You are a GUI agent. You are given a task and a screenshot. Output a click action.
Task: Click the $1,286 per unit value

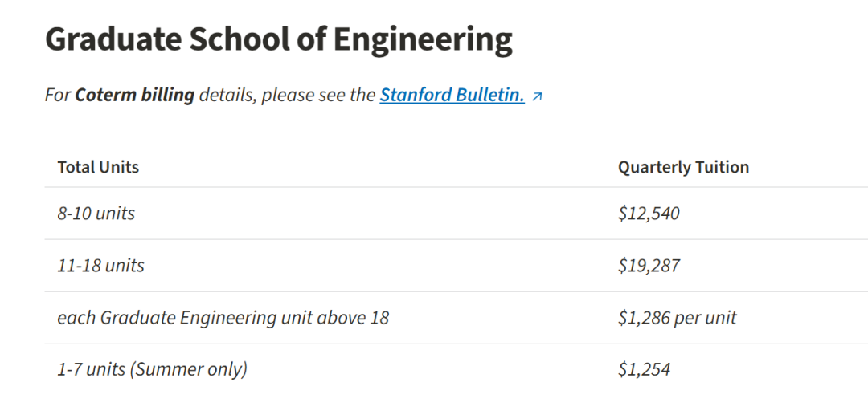pos(678,318)
